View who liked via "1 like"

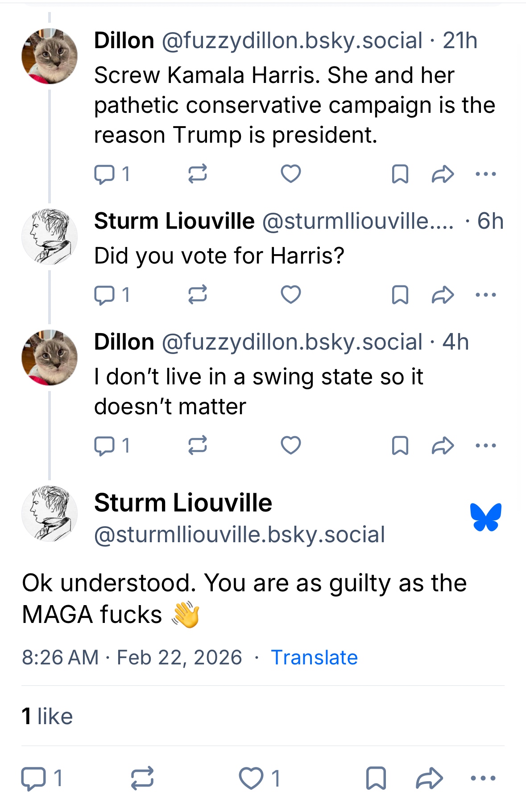click(x=47, y=717)
